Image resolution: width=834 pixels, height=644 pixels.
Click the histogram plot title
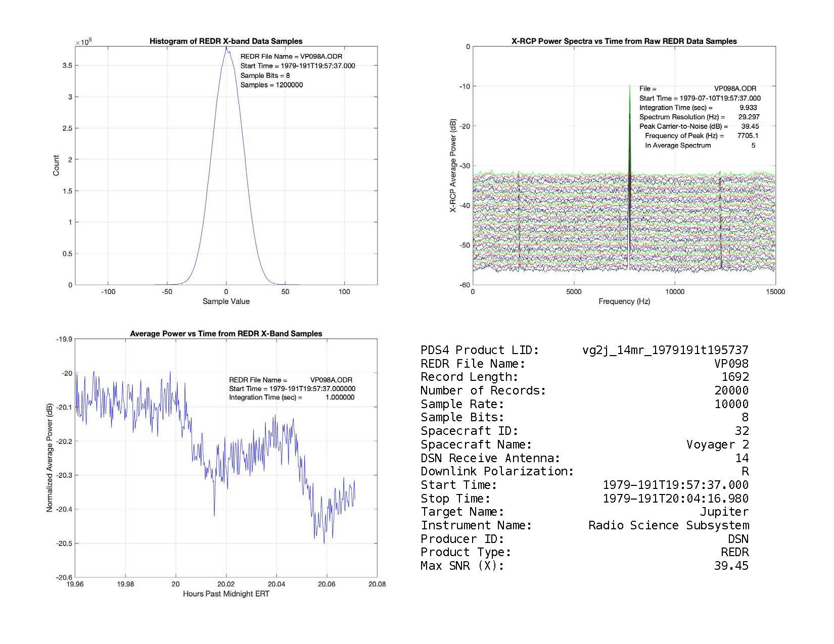226,41
